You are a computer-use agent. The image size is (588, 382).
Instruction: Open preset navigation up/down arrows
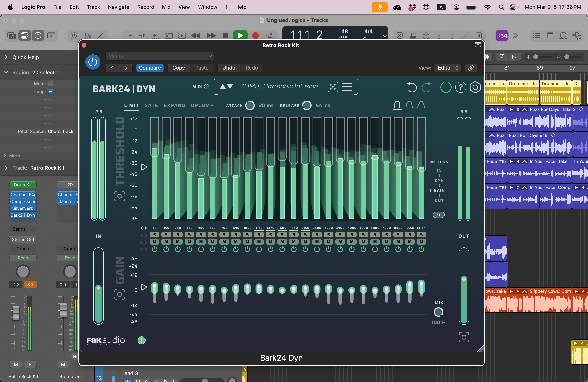[226, 86]
